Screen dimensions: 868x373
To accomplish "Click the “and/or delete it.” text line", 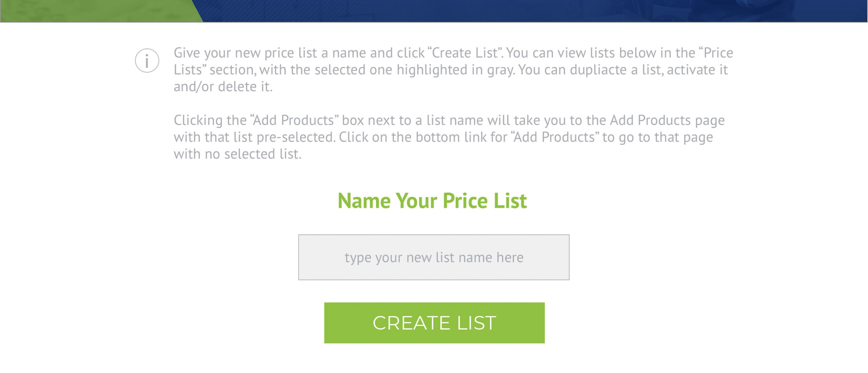I will point(223,87).
